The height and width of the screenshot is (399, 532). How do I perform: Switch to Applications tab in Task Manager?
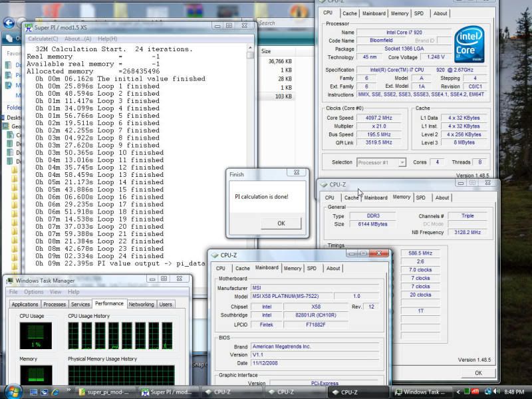pos(25,305)
